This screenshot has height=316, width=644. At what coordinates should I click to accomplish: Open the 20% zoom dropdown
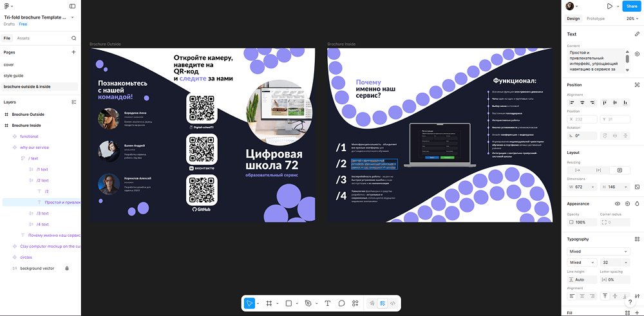[x=632, y=19]
